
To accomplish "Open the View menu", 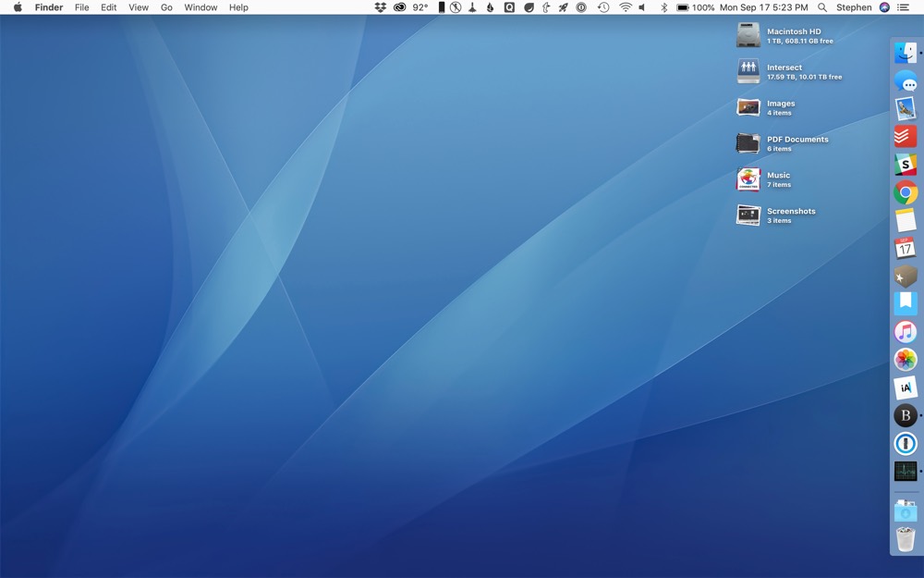I will (x=139, y=7).
